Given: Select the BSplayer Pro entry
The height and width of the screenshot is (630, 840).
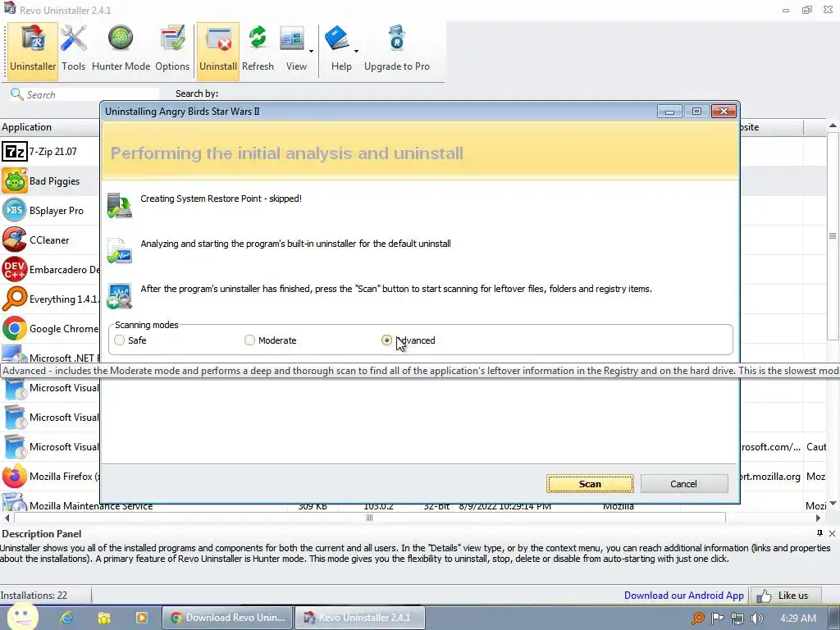Looking at the screenshot, I should click(x=50, y=211).
